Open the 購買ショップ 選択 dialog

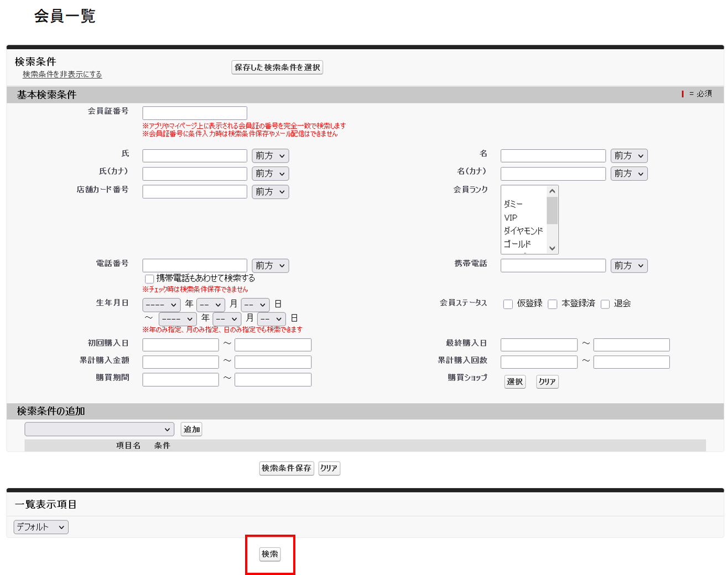point(514,381)
